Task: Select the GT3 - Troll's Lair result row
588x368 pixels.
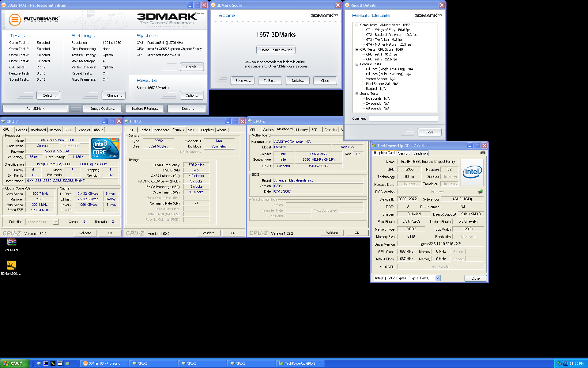Action: pyautogui.click(x=384, y=40)
